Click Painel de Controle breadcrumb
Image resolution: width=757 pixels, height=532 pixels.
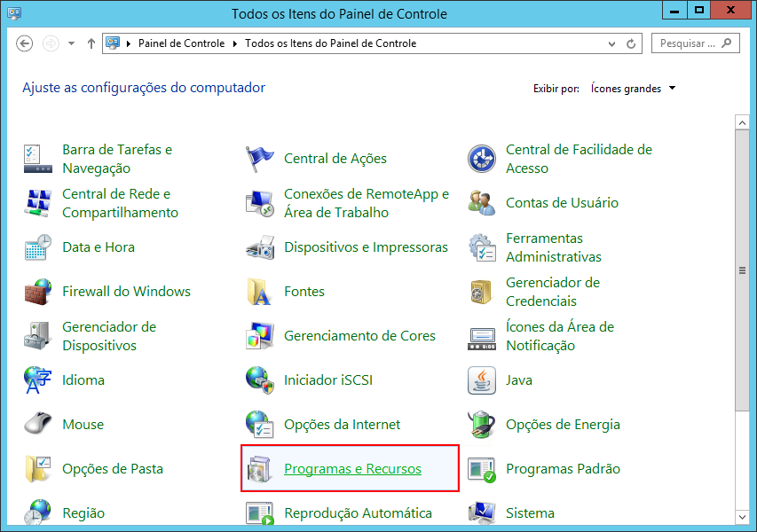(x=182, y=43)
